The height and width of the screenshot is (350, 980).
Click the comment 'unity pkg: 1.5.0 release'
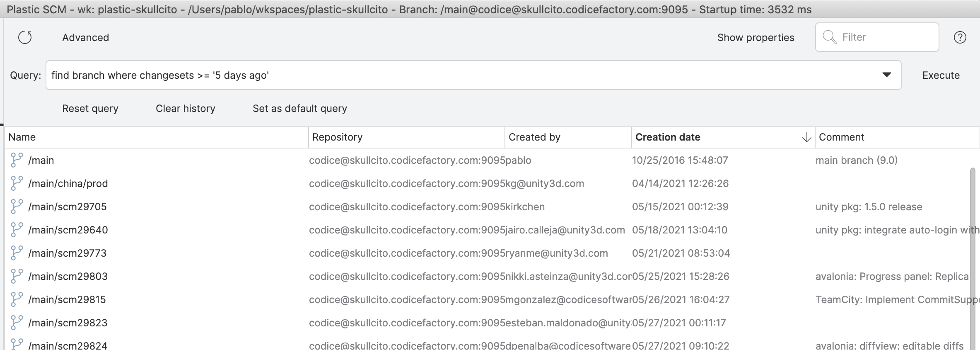[869, 207]
